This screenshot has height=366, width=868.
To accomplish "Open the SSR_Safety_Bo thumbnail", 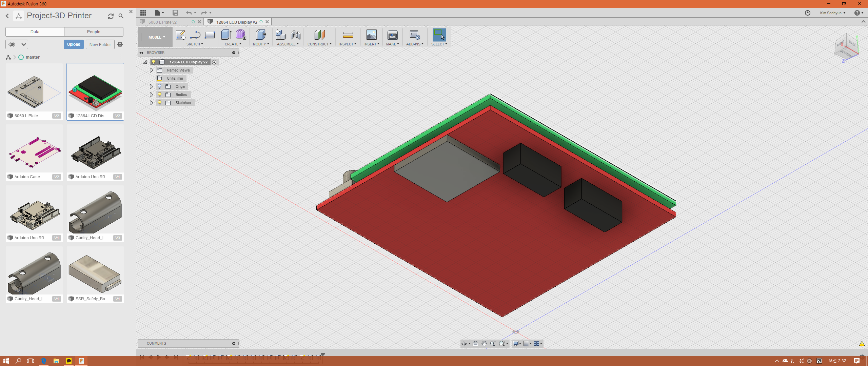I will pyautogui.click(x=95, y=271).
